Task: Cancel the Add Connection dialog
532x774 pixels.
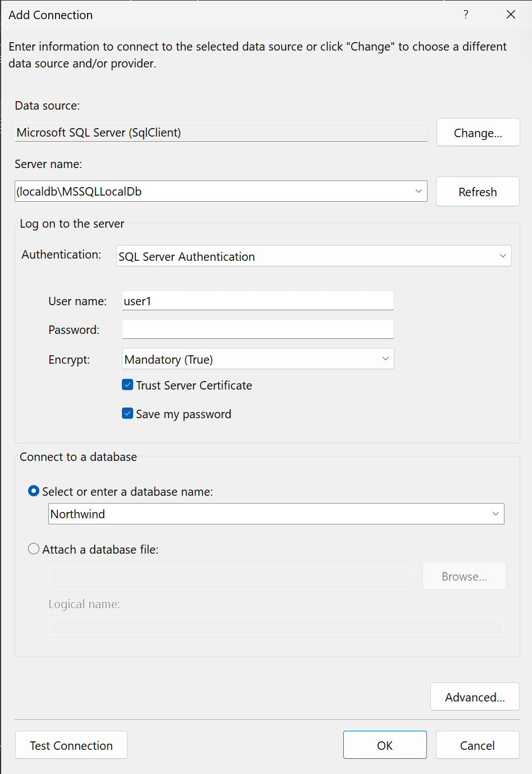Action: point(477,745)
